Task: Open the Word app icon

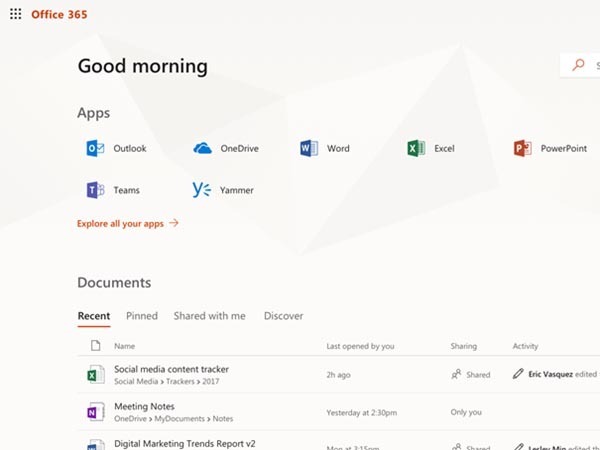Action: (309, 148)
